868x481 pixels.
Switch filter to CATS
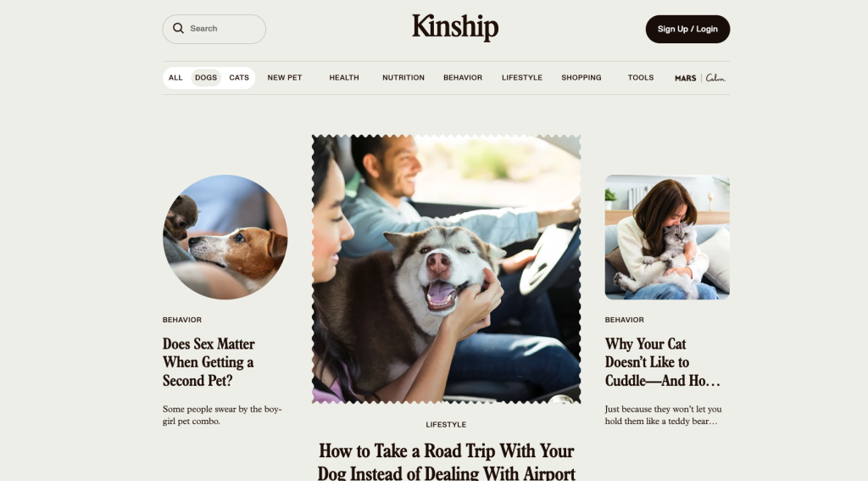tap(239, 77)
